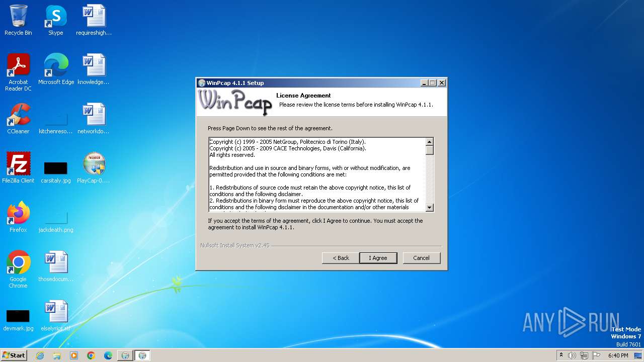This screenshot has height=362, width=644.
Task: Click the license scrollbar down arrow
Action: pos(429,208)
